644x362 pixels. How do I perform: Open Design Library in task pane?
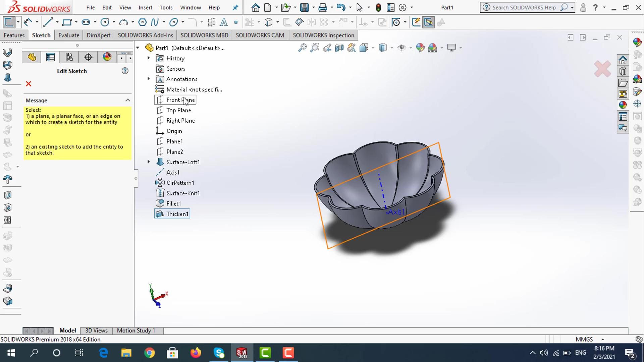tap(623, 72)
